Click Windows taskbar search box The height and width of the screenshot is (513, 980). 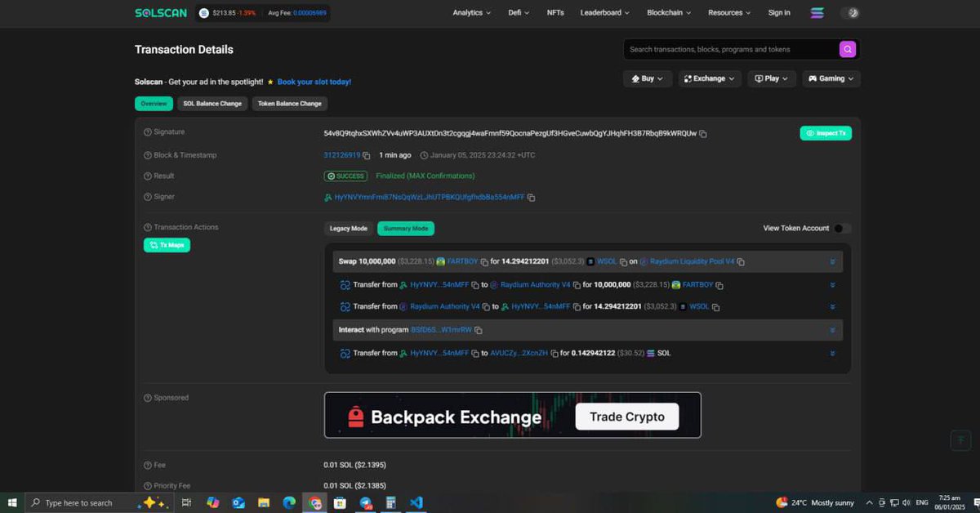(x=100, y=502)
